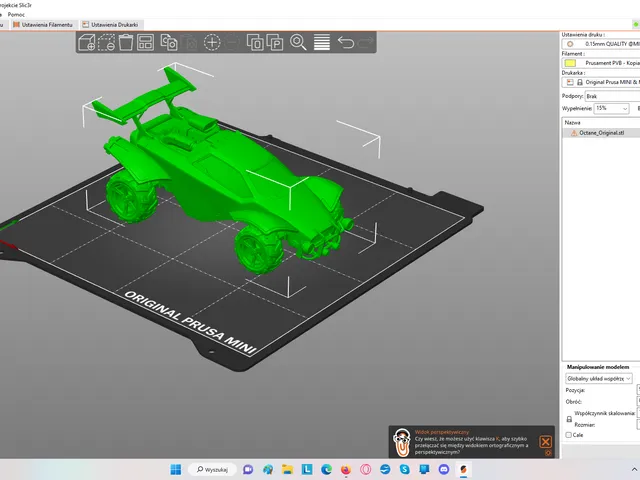Click the greyed Remove instance minus icon
The width and height of the screenshot is (640, 480).
(x=231, y=42)
